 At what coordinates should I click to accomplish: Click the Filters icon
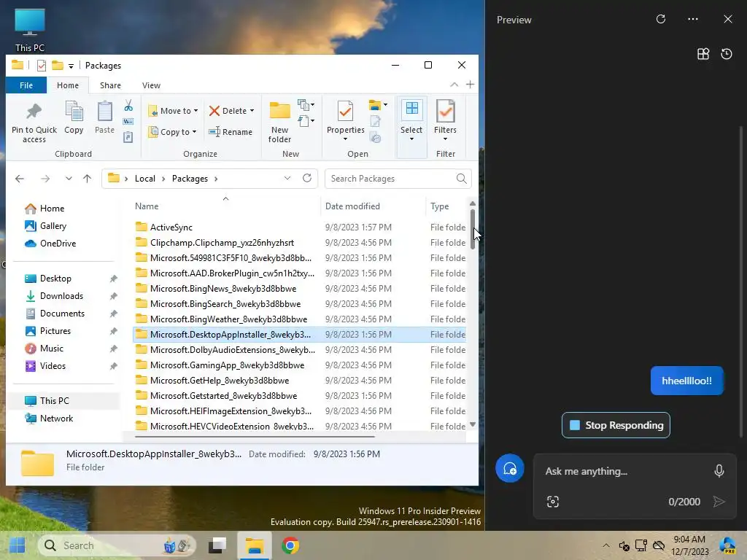pyautogui.click(x=446, y=111)
